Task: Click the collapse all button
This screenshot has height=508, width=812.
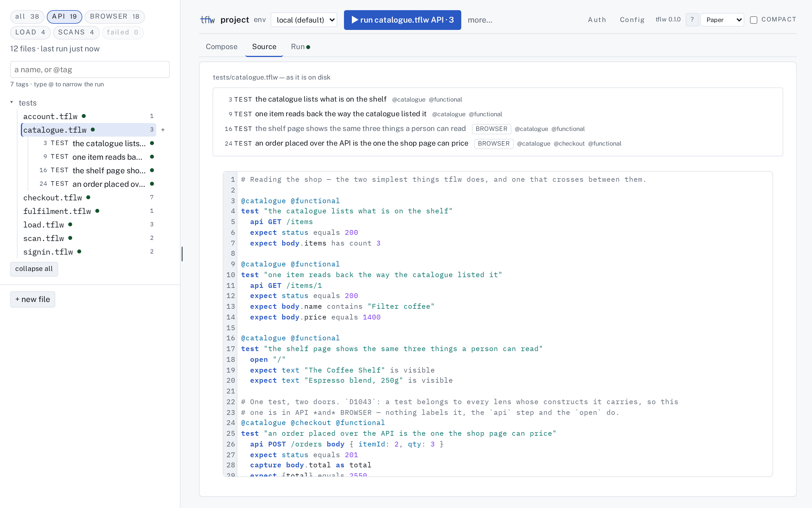Action: (x=34, y=269)
